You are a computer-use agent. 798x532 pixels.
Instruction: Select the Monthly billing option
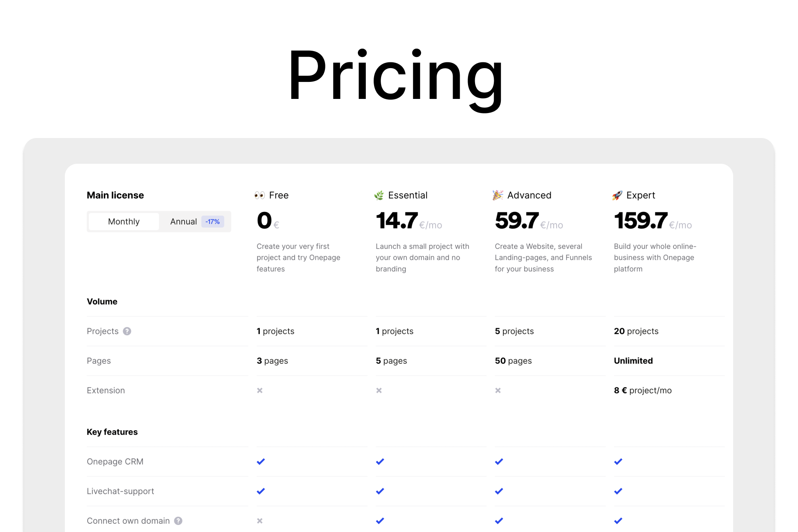[x=123, y=222]
